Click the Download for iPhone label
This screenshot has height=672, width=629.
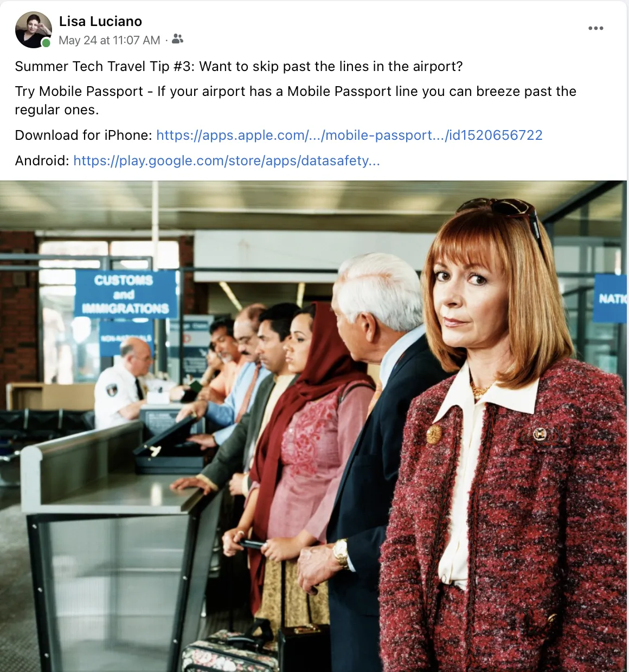coord(84,135)
